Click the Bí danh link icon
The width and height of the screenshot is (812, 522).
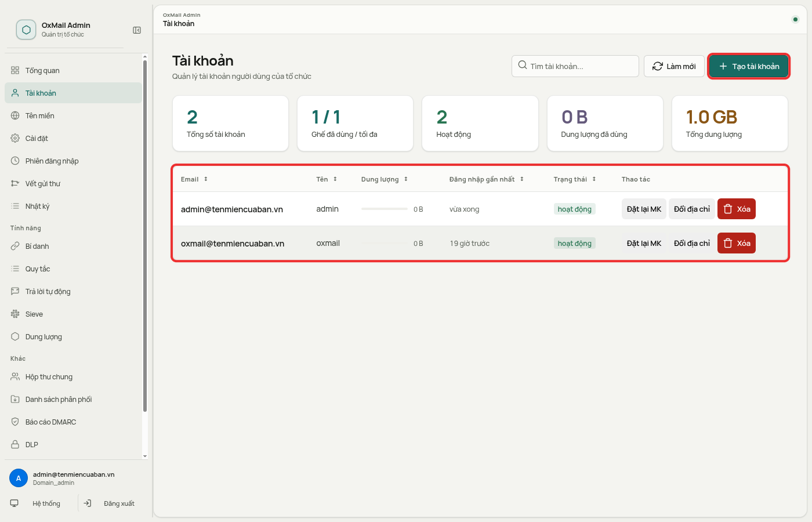(x=15, y=246)
